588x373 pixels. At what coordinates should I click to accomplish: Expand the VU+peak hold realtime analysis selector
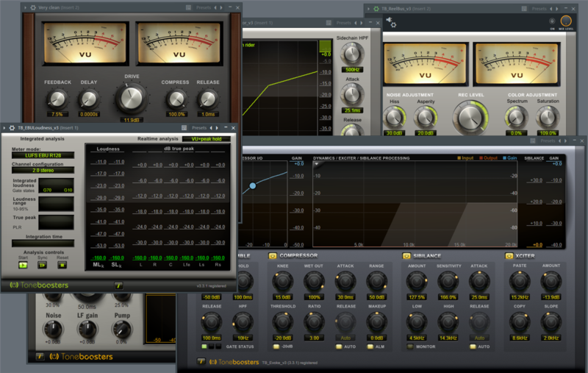(206, 138)
